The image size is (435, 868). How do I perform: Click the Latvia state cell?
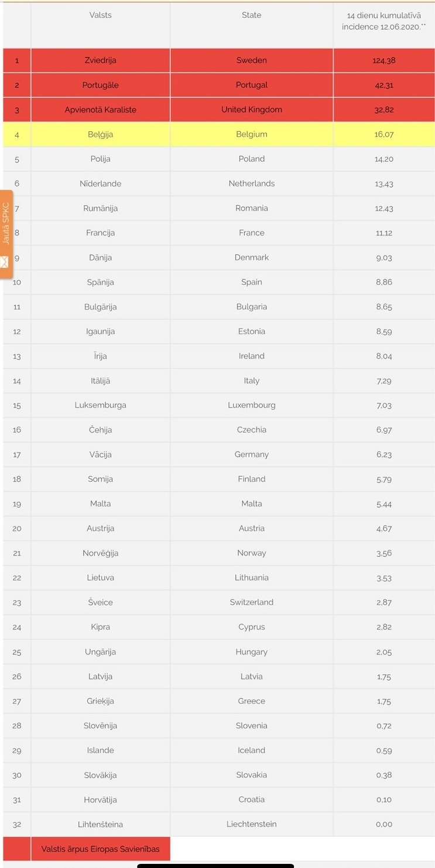[x=252, y=676]
